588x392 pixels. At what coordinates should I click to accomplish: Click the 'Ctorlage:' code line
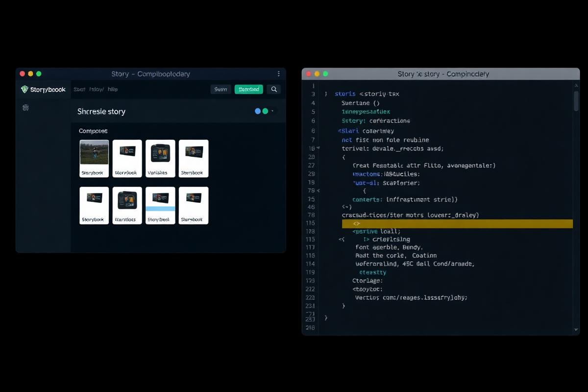pyautogui.click(x=367, y=281)
